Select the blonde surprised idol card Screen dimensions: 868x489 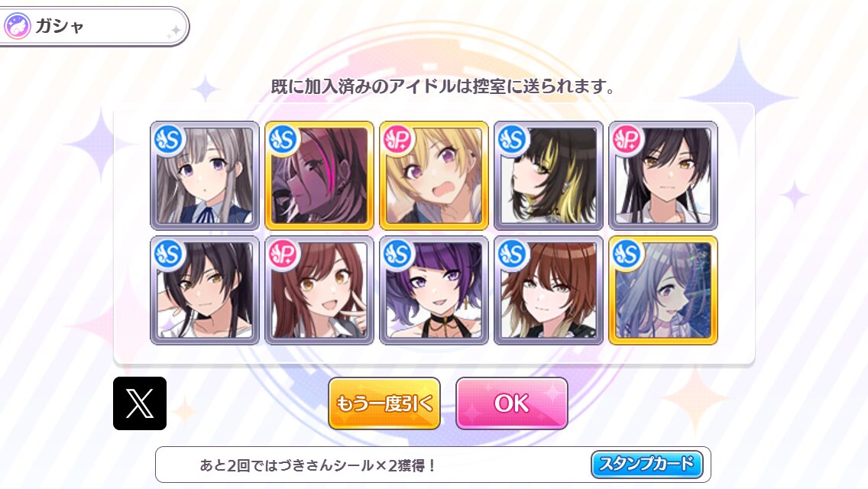pyautogui.click(x=434, y=176)
